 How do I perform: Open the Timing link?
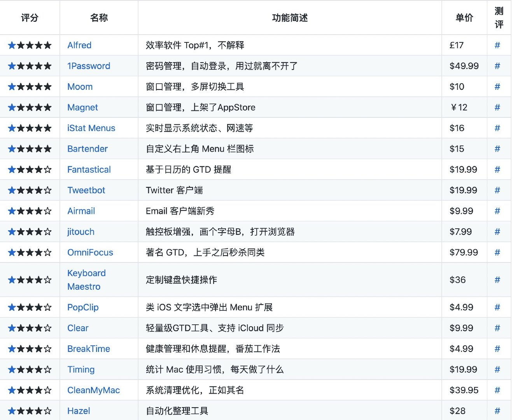pyautogui.click(x=81, y=369)
